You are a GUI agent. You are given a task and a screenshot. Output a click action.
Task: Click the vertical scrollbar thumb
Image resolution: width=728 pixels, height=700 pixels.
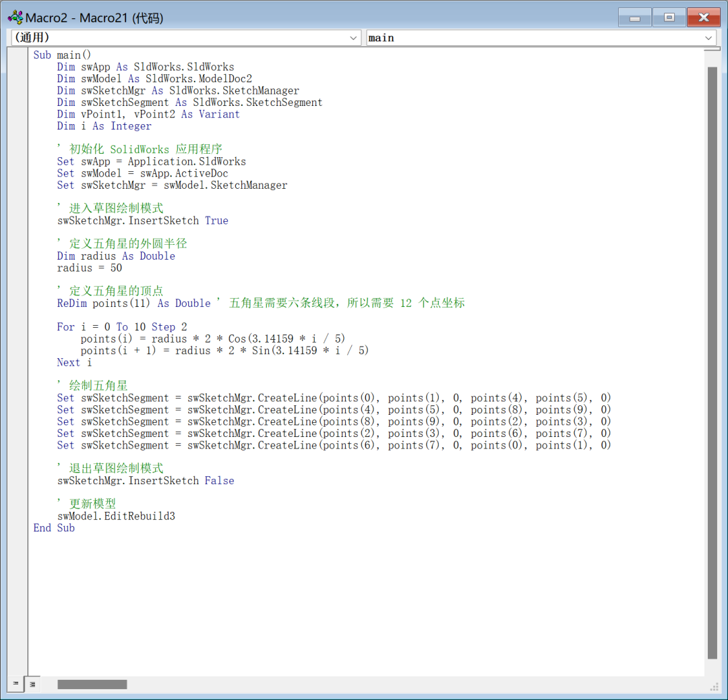[712, 363]
